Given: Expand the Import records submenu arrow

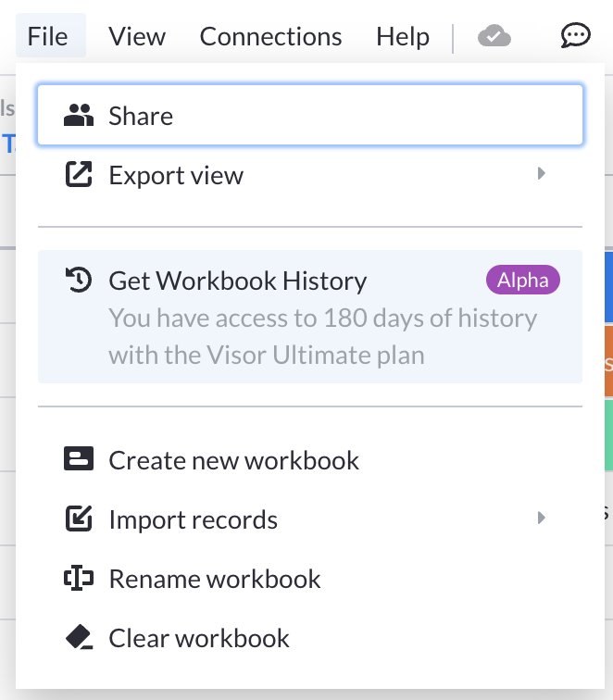Looking at the screenshot, I should pyautogui.click(x=542, y=519).
